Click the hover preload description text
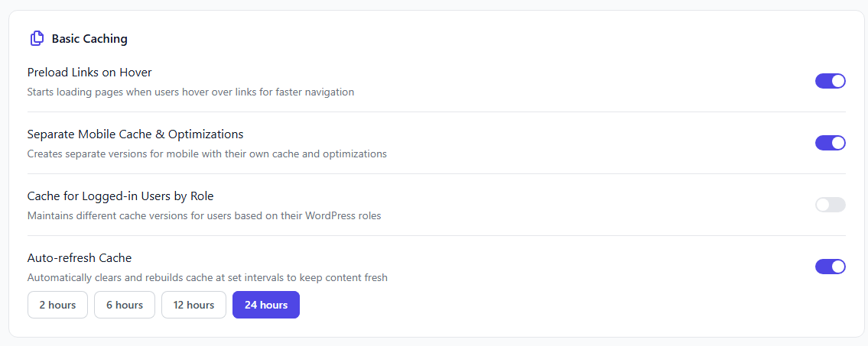 click(190, 92)
